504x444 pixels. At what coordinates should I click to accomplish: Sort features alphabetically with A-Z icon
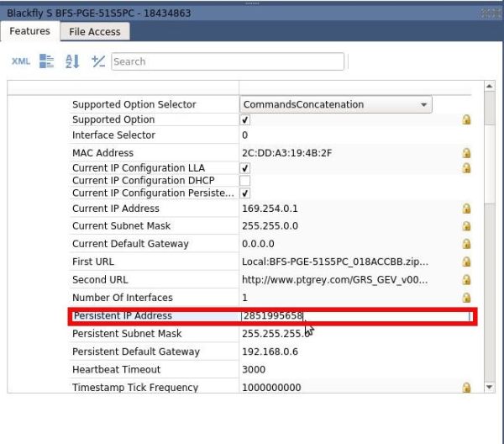(72, 61)
